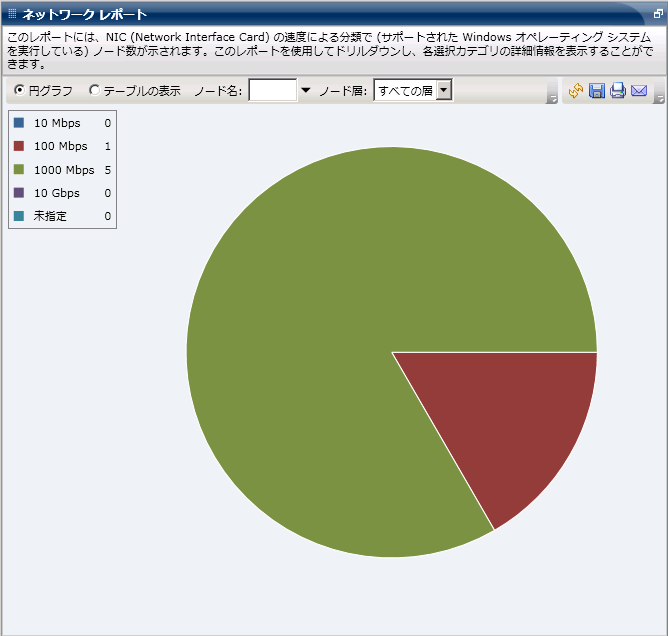The height and width of the screenshot is (636, 668).
Task: Click the '100 Mbps' legend label
Action: (60, 146)
